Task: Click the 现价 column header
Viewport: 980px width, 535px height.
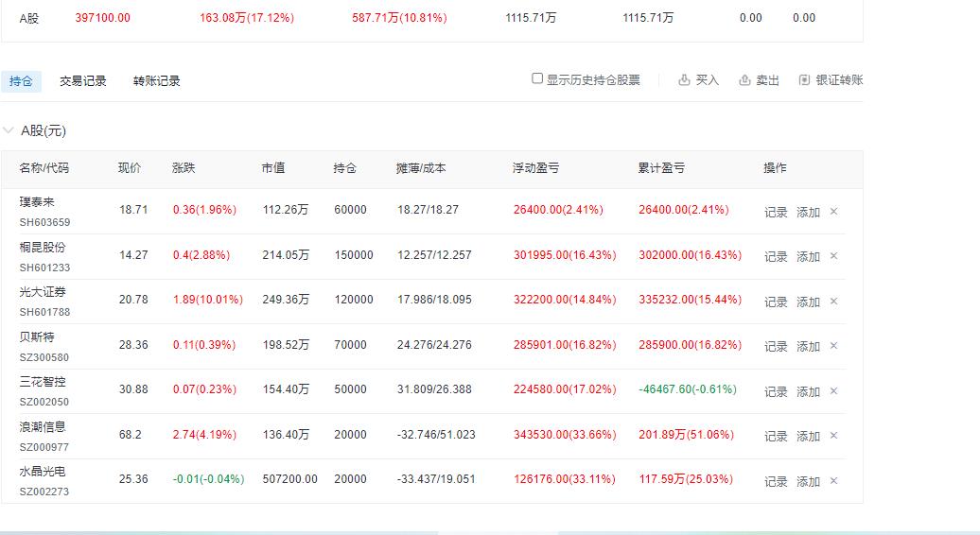Action: (x=130, y=168)
